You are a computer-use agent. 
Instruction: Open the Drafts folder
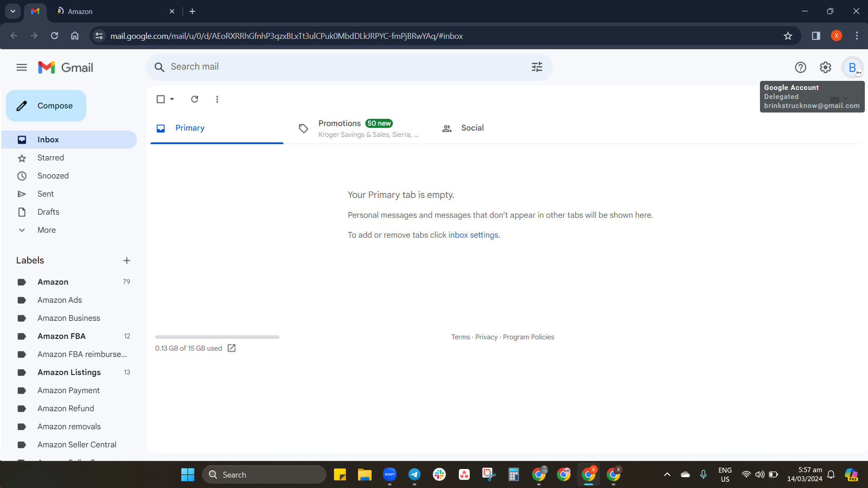(x=69, y=212)
